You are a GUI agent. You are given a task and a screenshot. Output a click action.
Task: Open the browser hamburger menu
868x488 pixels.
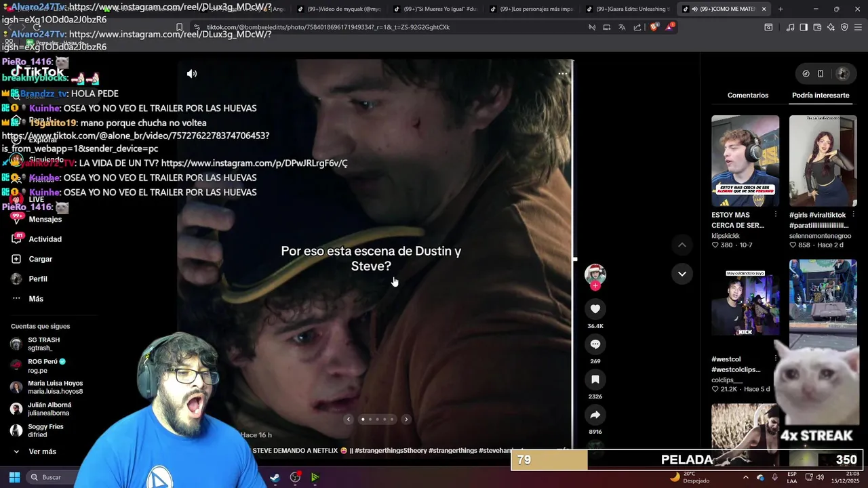pos(858,27)
